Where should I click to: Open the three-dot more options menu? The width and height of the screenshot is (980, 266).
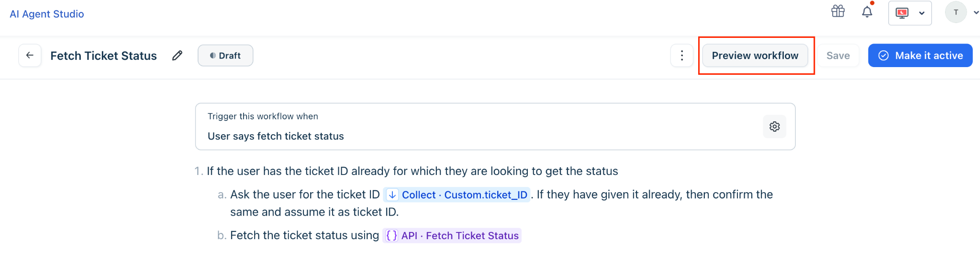[682, 56]
